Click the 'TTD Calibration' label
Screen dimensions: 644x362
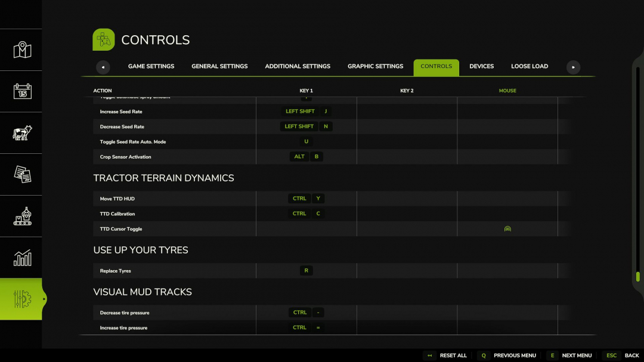coord(117,214)
